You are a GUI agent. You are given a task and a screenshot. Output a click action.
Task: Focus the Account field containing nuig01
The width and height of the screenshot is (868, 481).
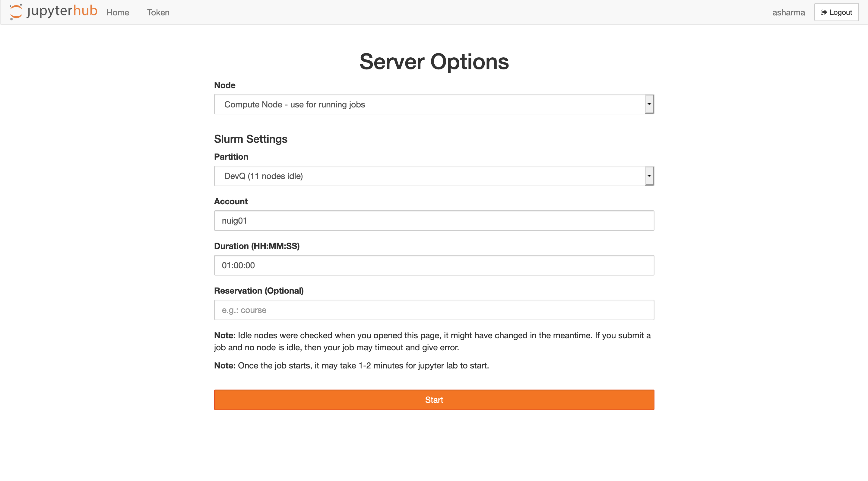[x=434, y=221]
